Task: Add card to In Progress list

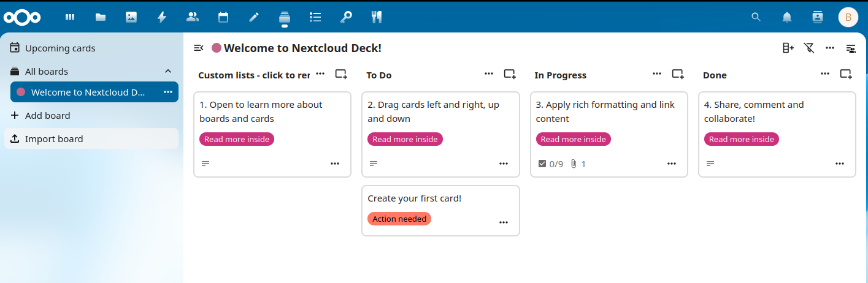Action: pyautogui.click(x=678, y=74)
